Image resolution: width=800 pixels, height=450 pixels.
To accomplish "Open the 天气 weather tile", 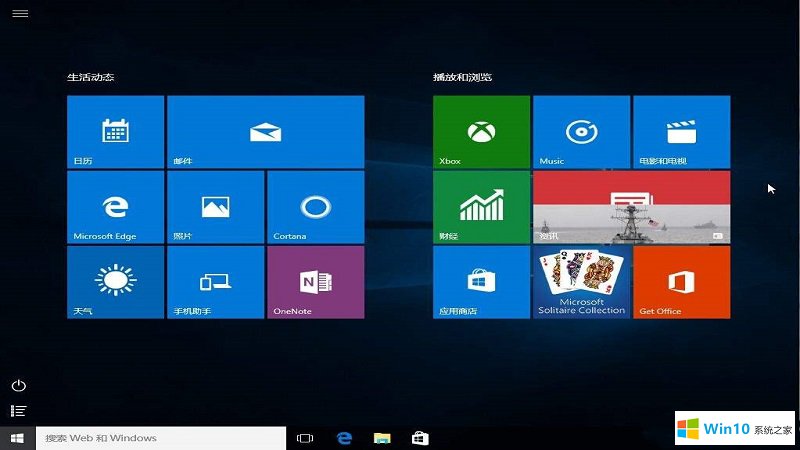I will tap(115, 282).
